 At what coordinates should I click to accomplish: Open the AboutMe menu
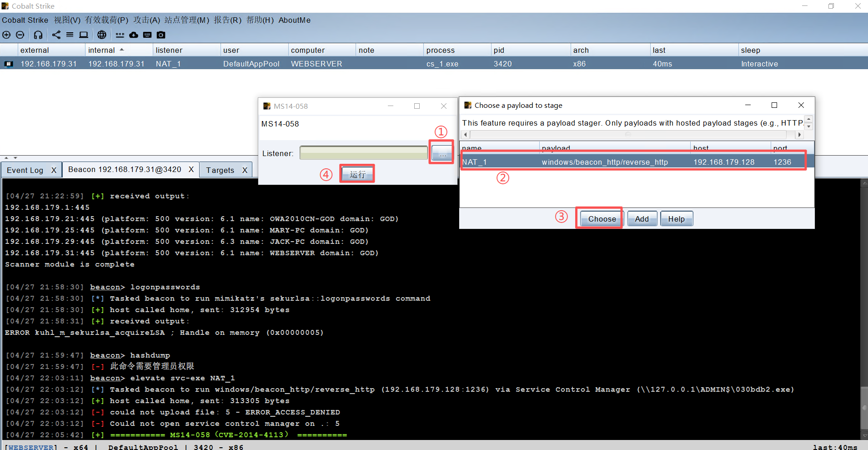[x=294, y=20]
